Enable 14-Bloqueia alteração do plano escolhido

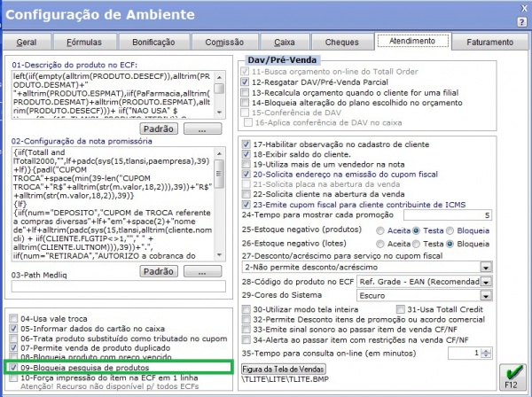coord(245,103)
